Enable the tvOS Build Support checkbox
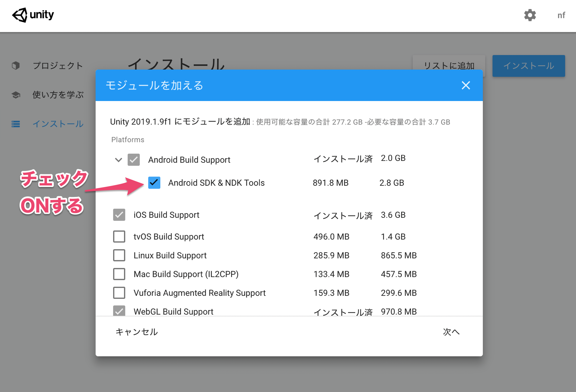The height and width of the screenshot is (392, 576). (x=119, y=237)
